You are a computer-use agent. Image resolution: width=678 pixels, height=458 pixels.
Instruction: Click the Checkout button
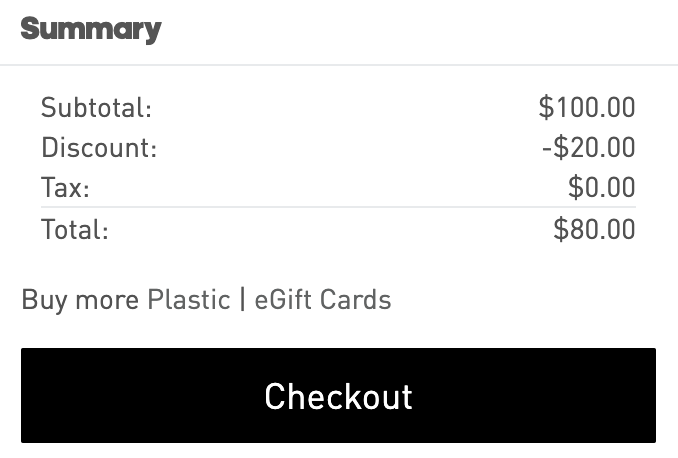(x=338, y=396)
